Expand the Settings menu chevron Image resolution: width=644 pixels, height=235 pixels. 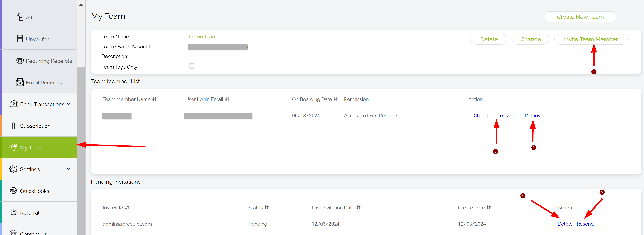[68, 169]
